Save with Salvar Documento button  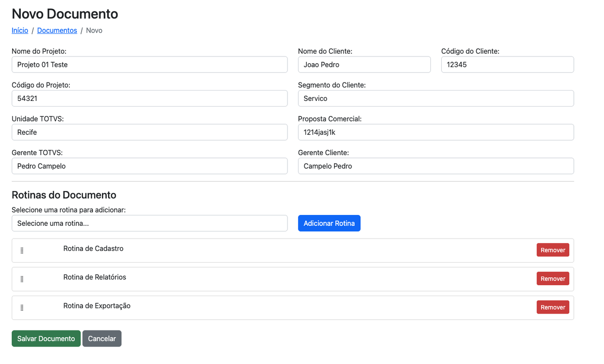[46, 339]
